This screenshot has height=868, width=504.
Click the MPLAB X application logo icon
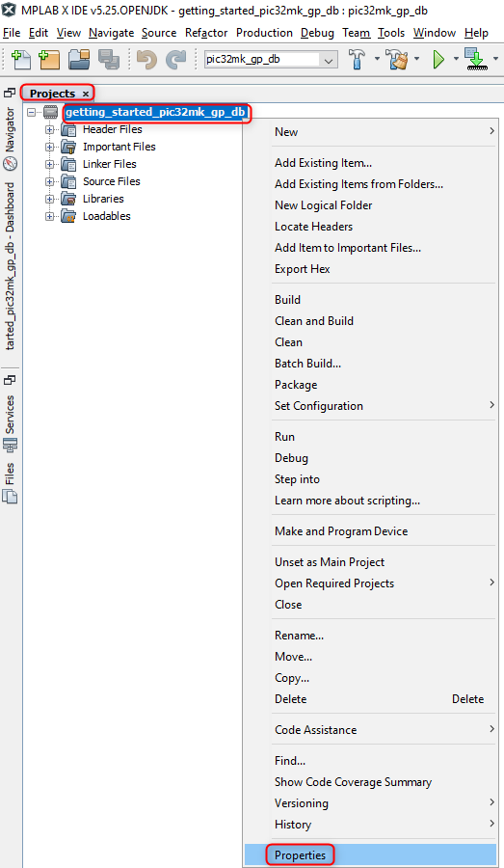[x=10, y=10]
